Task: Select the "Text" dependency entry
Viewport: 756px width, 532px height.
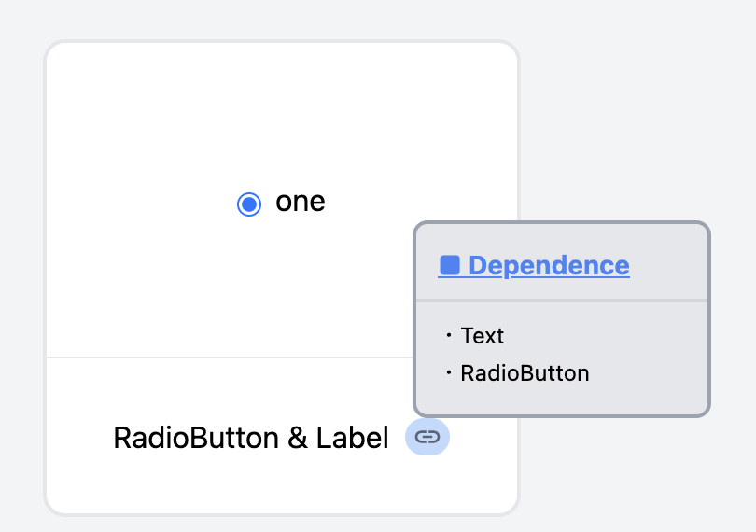Action: click(x=482, y=336)
